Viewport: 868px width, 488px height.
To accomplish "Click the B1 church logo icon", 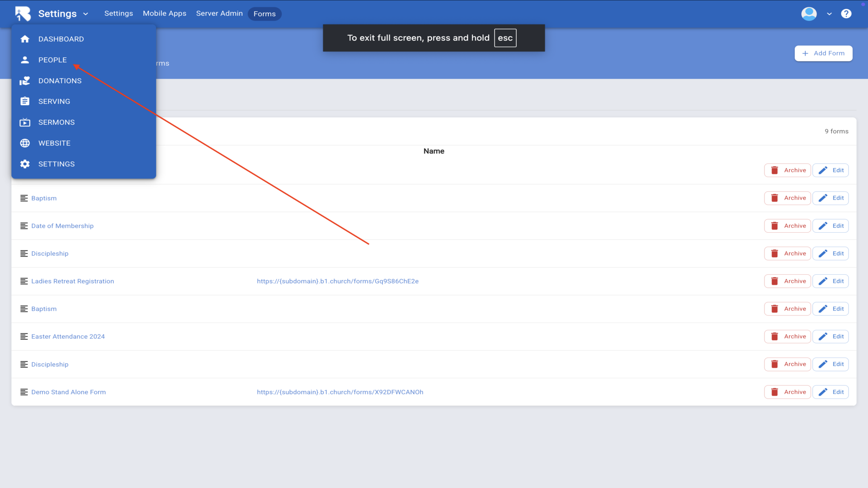I will coord(23,14).
